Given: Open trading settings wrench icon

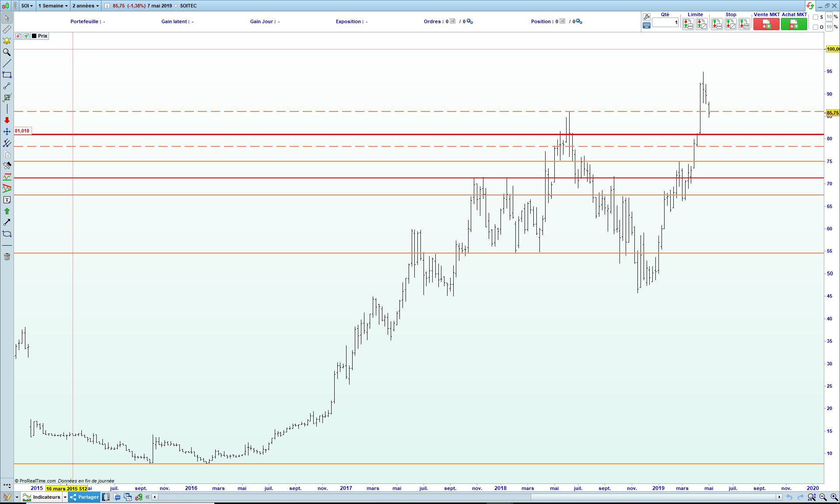Looking at the screenshot, I should tap(646, 17).
